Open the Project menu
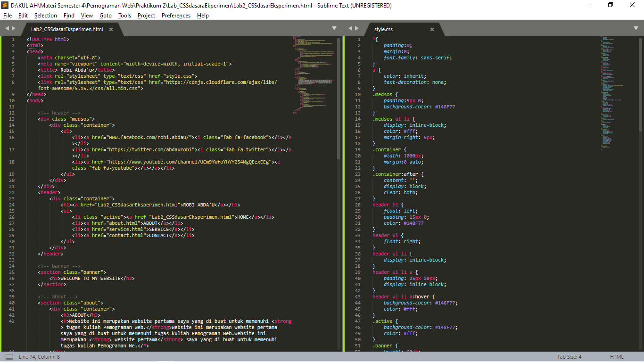 147,16
